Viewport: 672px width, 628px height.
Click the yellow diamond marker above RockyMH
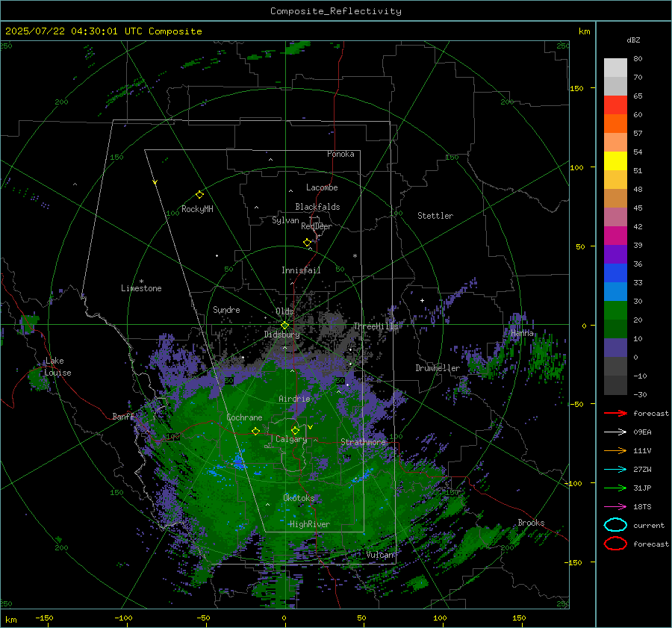coord(199,195)
